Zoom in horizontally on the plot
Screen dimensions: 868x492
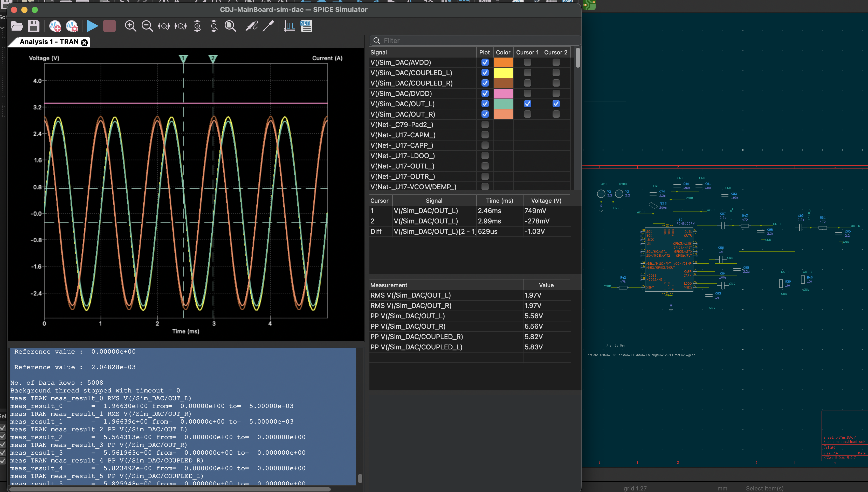(x=164, y=26)
